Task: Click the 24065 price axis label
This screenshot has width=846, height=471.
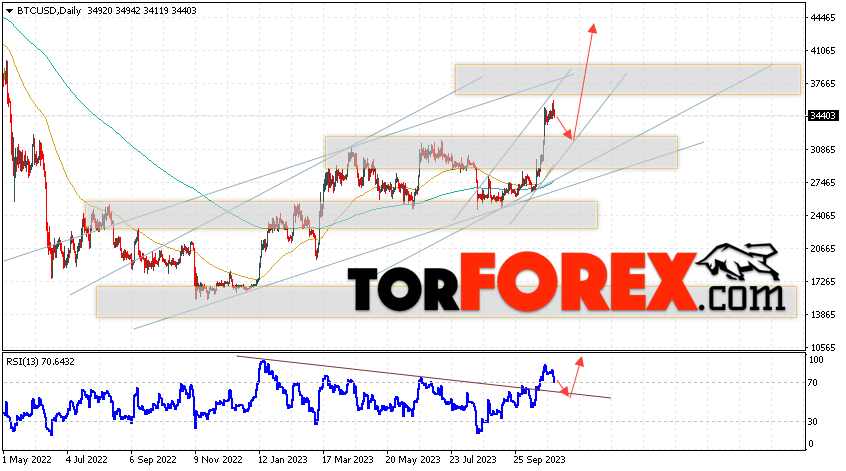Action: point(823,216)
